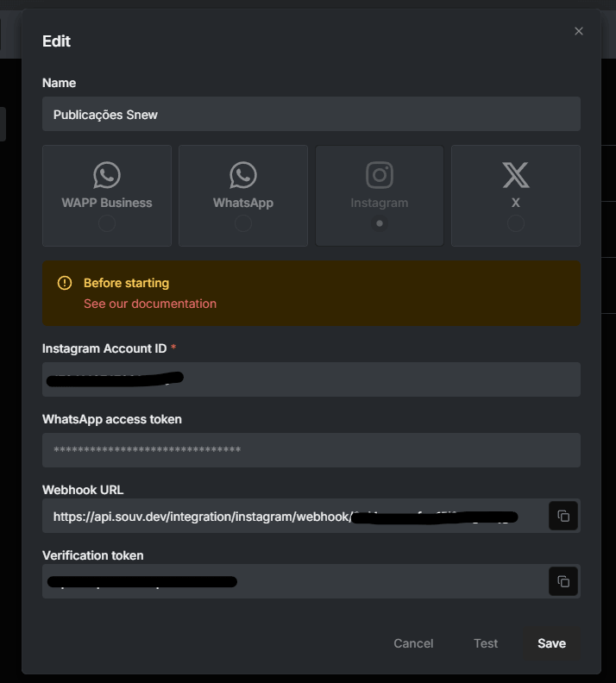The height and width of the screenshot is (683, 616).
Task: Copy the Webhook URL with copy icon
Action: pos(563,517)
